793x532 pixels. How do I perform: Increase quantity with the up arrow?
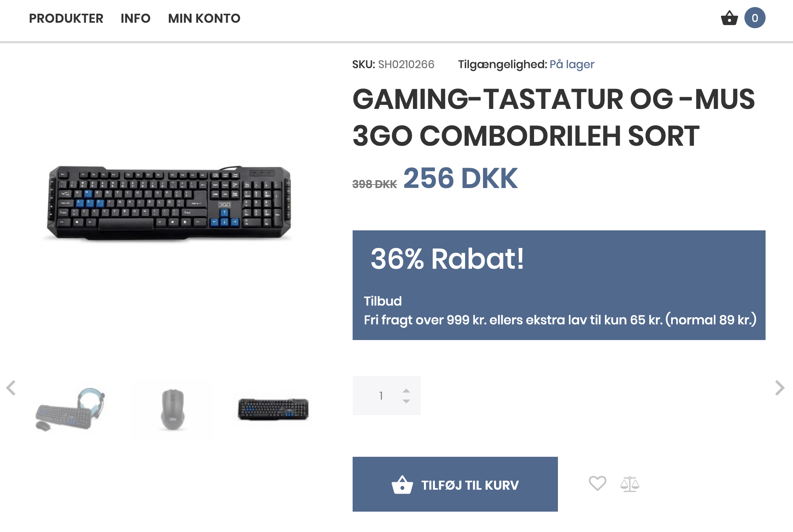406,391
